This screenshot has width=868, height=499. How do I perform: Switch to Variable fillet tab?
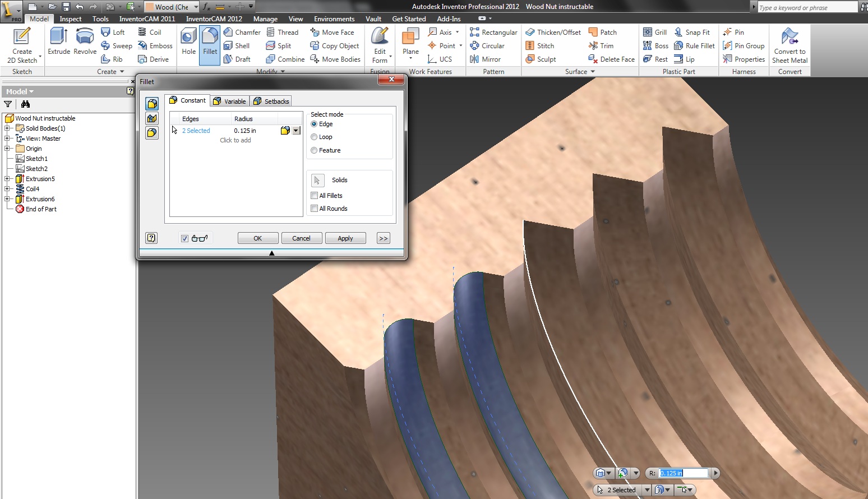click(230, 101)
